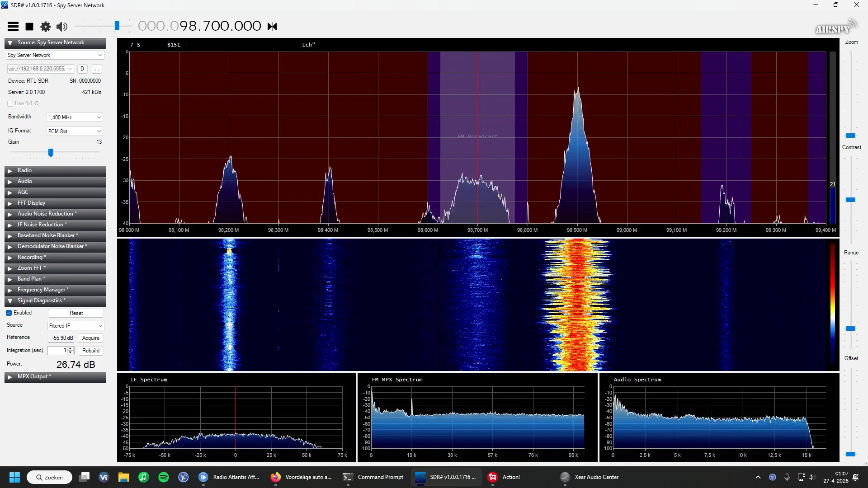The height and width of the screenshot is (488, 868).
Task: Open the Spy Server Network source dropdown
Action: (55, 55)
